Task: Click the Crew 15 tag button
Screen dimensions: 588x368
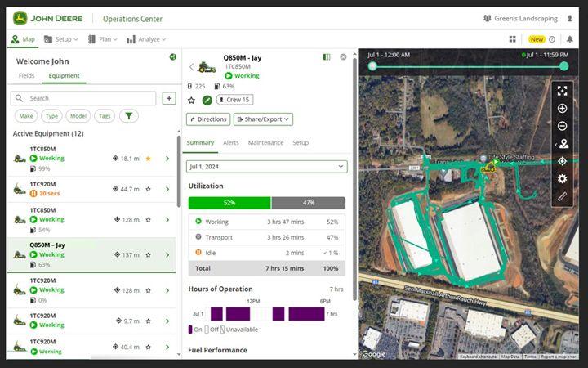Action: tap(234, 100)
